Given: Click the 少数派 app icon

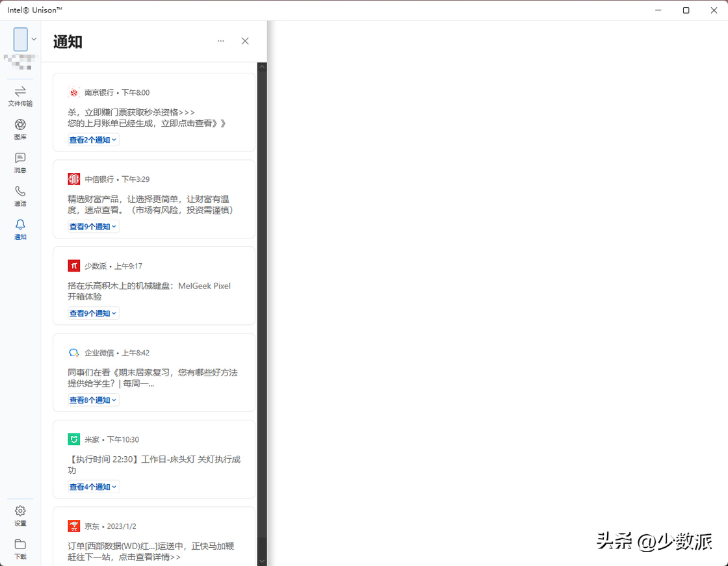Looking at the screenshot, I should 74,266.
